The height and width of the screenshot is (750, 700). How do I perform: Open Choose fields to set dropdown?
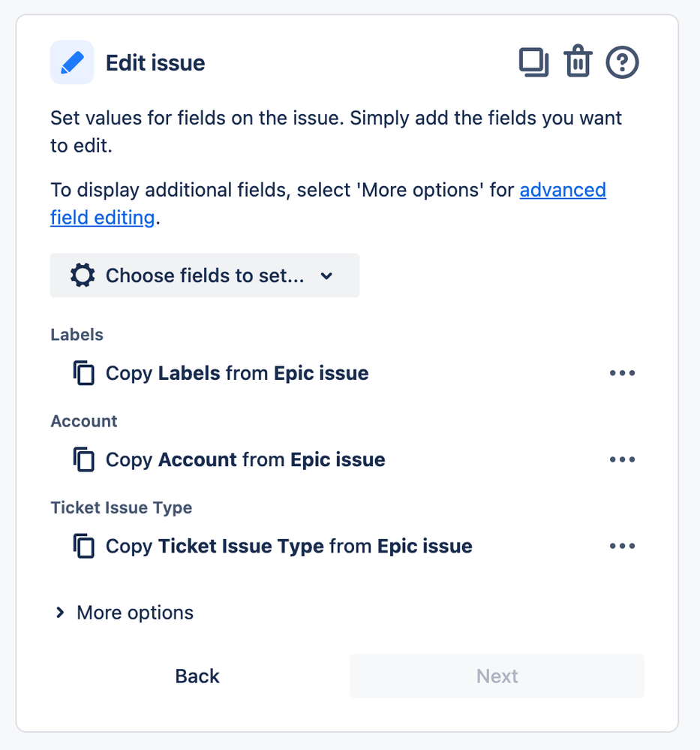tap(205, 276)
